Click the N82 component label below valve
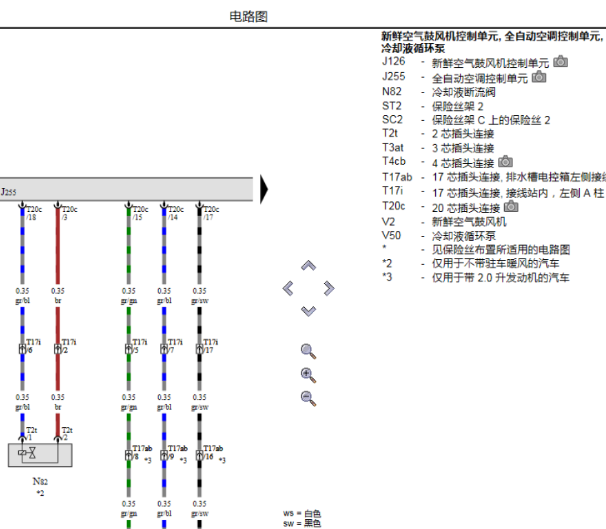 (40, 481)
